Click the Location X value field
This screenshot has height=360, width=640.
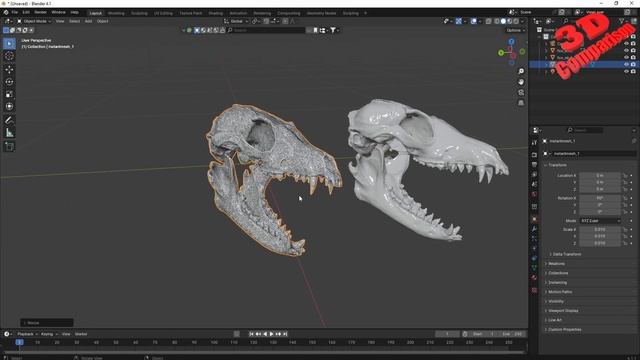tap(600, 176)
